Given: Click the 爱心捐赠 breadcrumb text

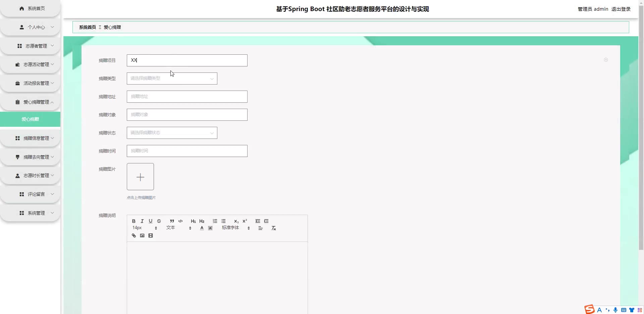Looking at the screenshot, I should [112, 27].
